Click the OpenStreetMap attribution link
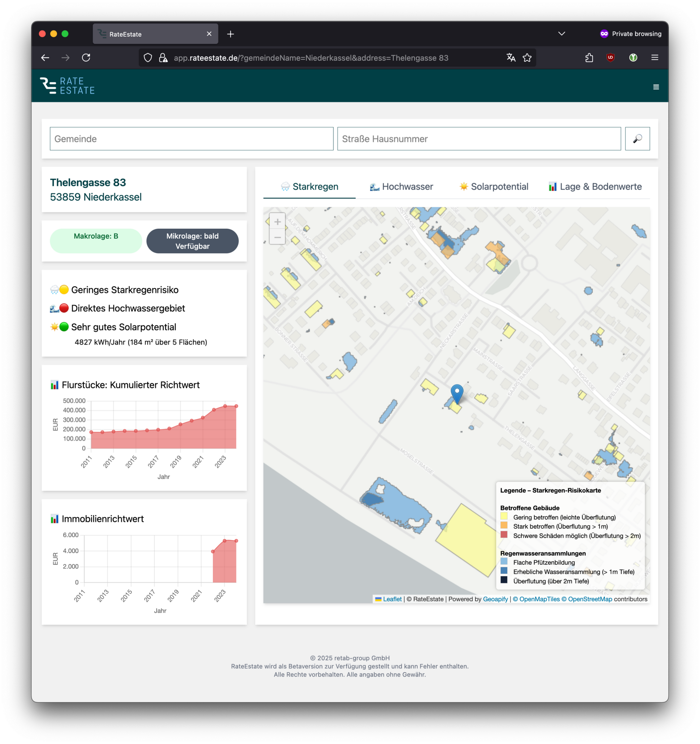Image resolution: width=700 pixels, height=744 pixels. click(590, 599)
